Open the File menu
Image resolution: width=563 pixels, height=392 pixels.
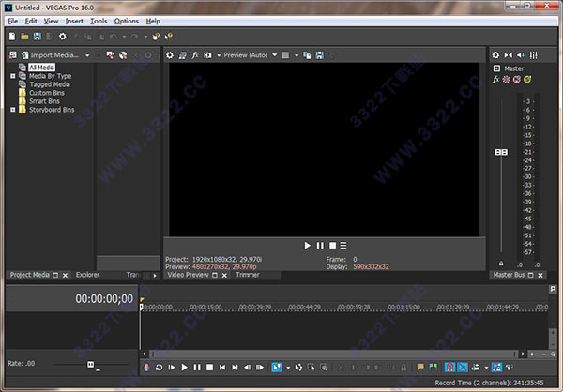pyautogui.click(x=12, y=22)
